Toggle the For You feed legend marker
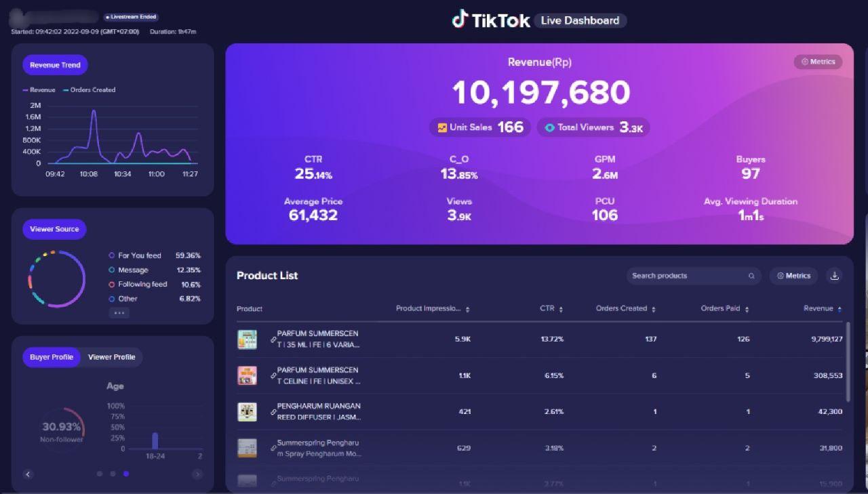This screenshot has width=868, height=494. [112, 255]
